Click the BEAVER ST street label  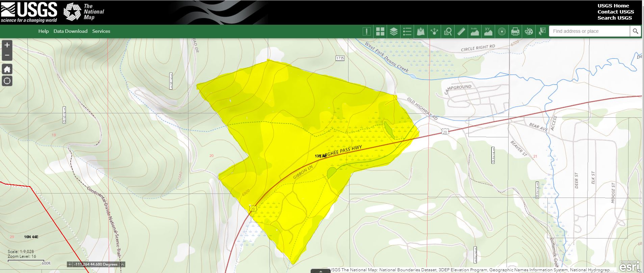pos(518,149)
